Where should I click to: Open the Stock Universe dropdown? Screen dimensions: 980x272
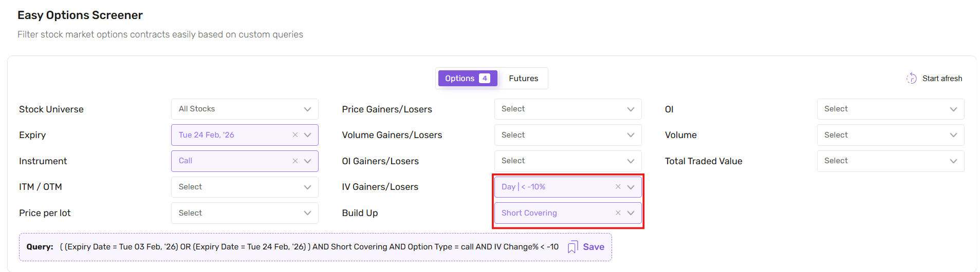point(245,109)
